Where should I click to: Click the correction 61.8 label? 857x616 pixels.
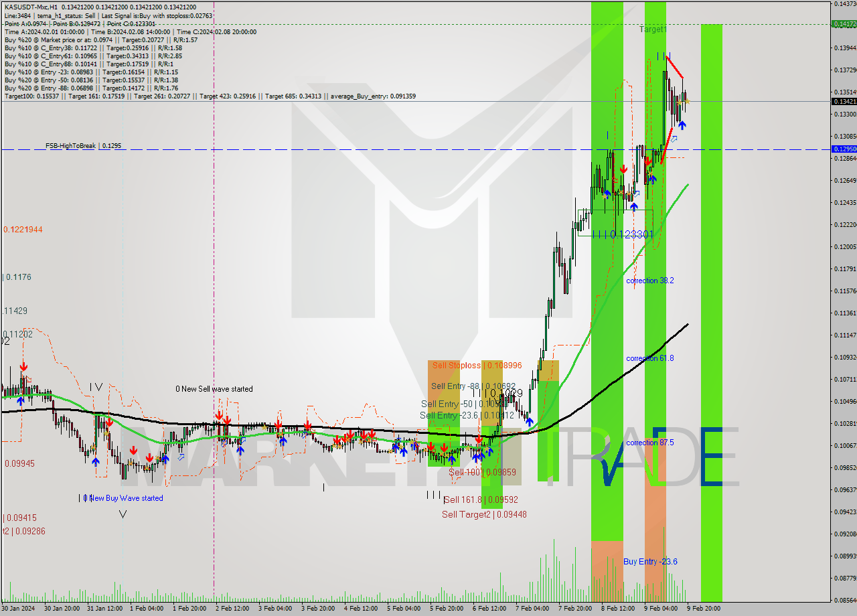coord(650,358)
